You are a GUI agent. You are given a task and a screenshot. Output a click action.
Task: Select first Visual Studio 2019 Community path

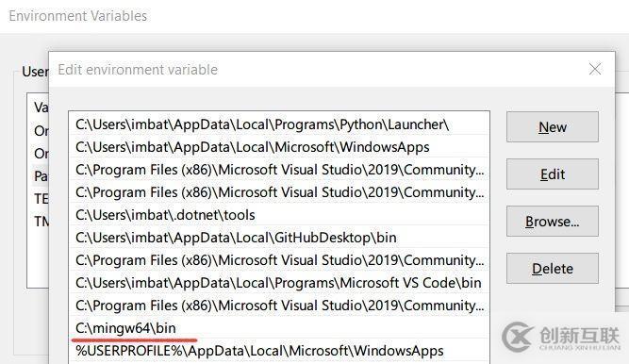(279, 170)
